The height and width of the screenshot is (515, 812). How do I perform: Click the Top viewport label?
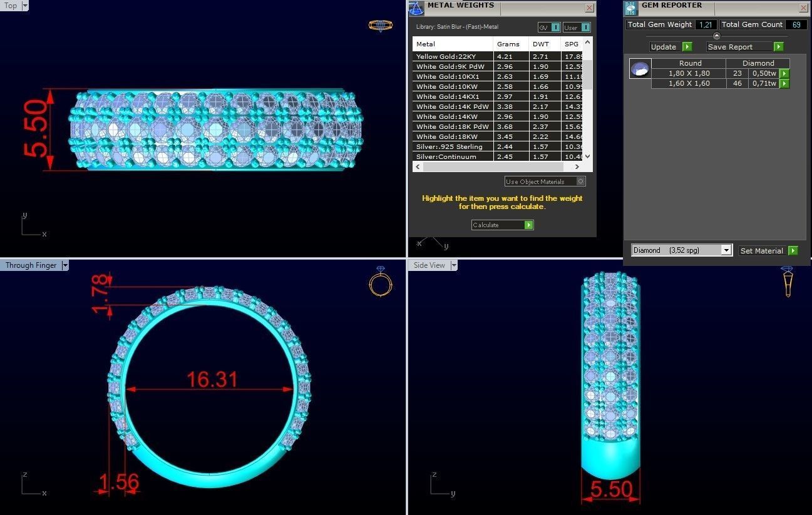[x=11, y=6]
